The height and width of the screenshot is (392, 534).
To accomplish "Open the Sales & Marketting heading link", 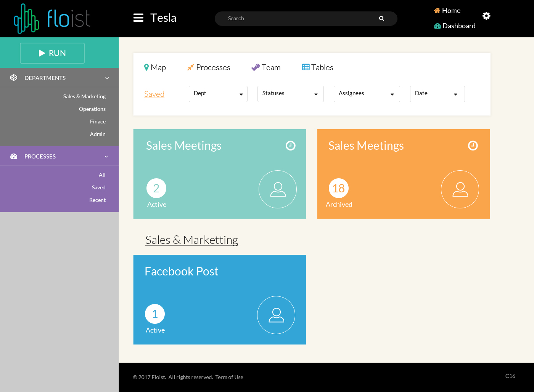I will click(191, 240).
